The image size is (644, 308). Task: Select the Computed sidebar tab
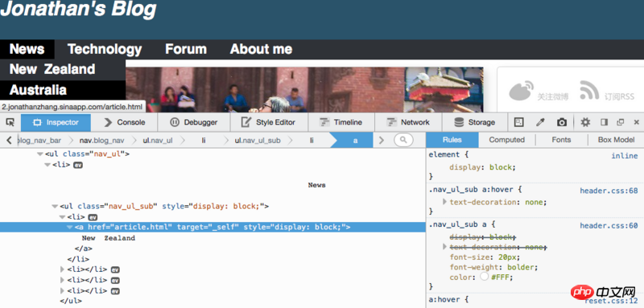coord(507,140)
